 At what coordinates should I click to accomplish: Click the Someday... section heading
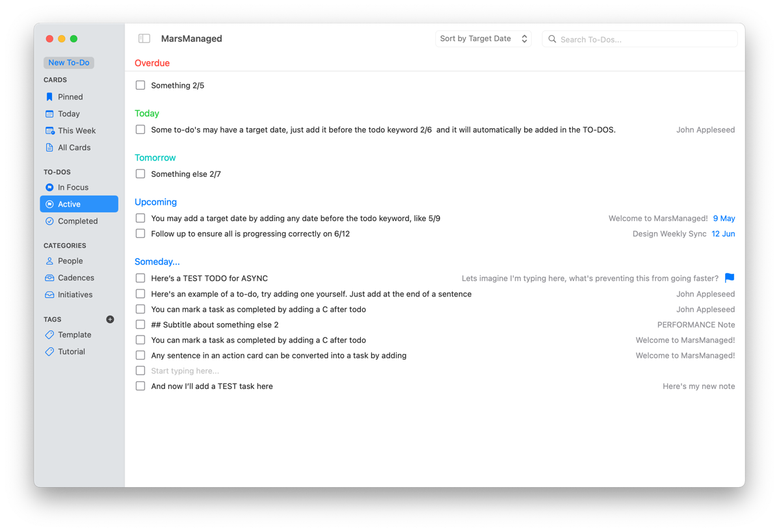[157, 262]
